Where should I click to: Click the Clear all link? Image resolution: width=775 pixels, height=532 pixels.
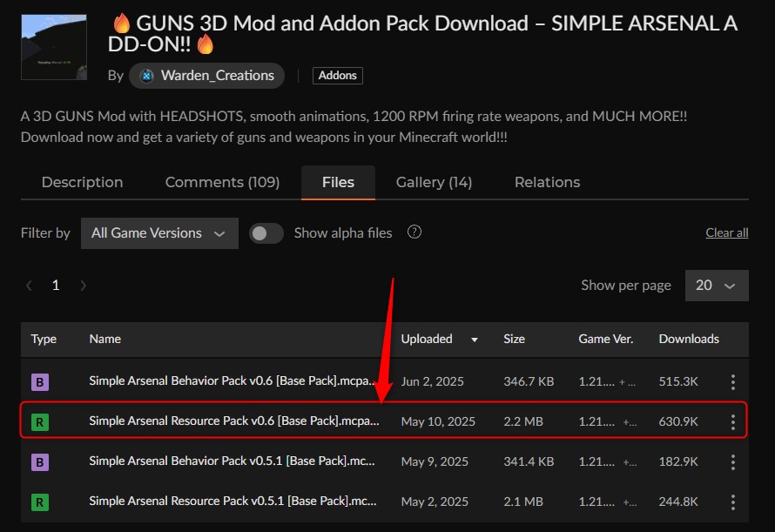tap(726, 232)
